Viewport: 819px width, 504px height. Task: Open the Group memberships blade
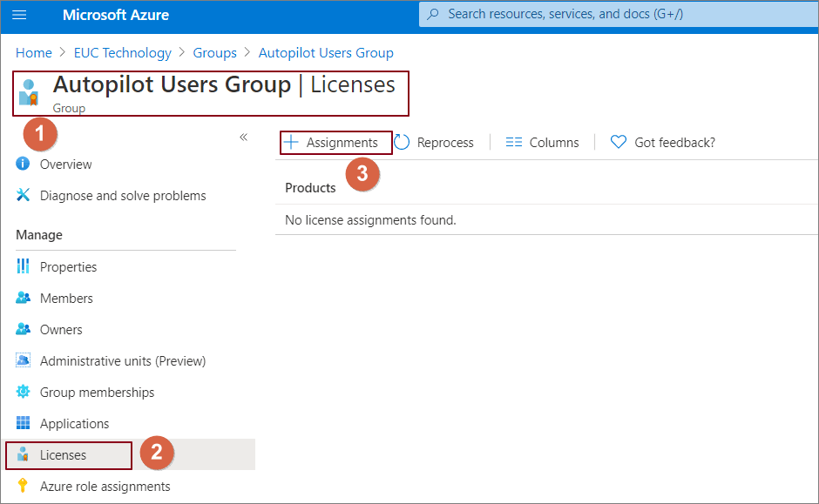coord(98,393)
